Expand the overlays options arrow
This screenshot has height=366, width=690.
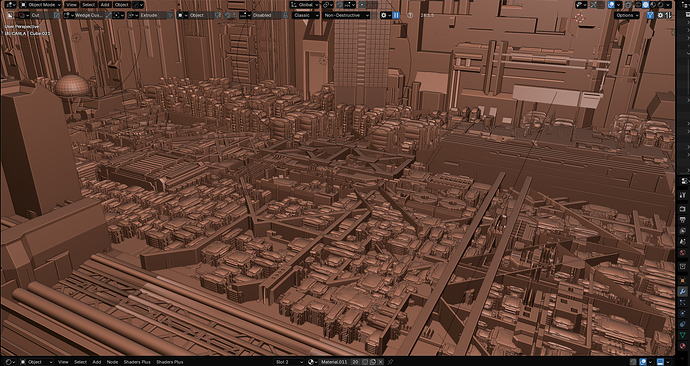click(x=618, y=5)
